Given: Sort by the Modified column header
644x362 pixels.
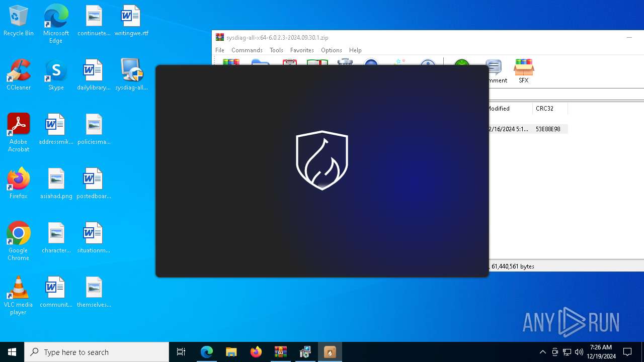Looking at the screenshot, I should pos(510,109).
